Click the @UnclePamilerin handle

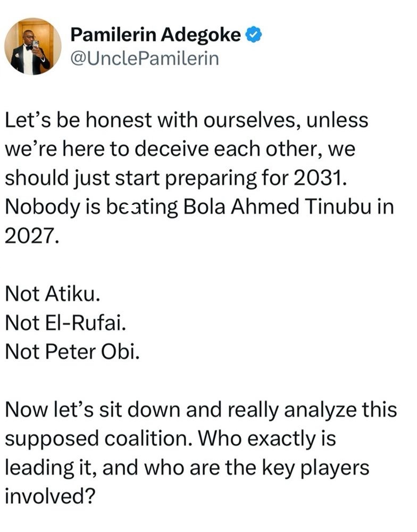tap(145, 59)
